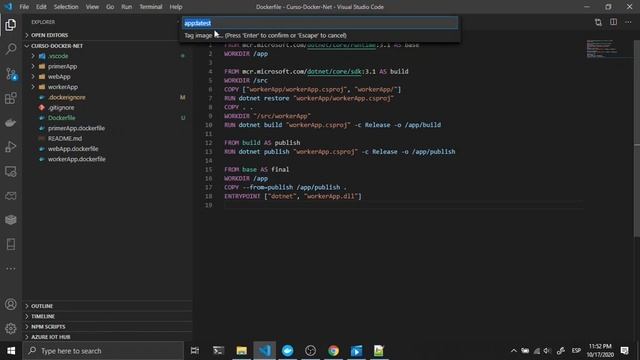Open the View menu
This screenshot has width=640, height=360.
pyautogui.click(x=92, y=7)
